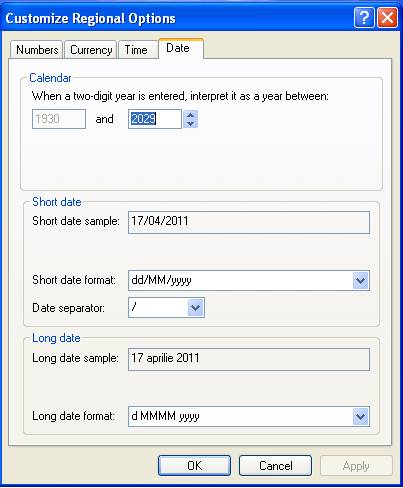Click the d MMMM yyyy long date format text
Viewport: 403px width, 488px height.
165,416
